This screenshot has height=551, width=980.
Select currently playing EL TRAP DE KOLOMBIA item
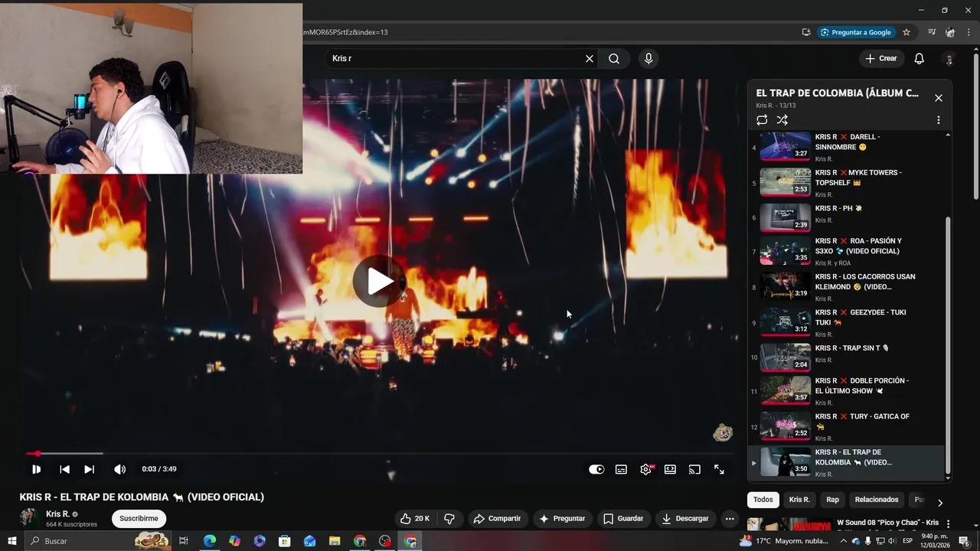846,462
